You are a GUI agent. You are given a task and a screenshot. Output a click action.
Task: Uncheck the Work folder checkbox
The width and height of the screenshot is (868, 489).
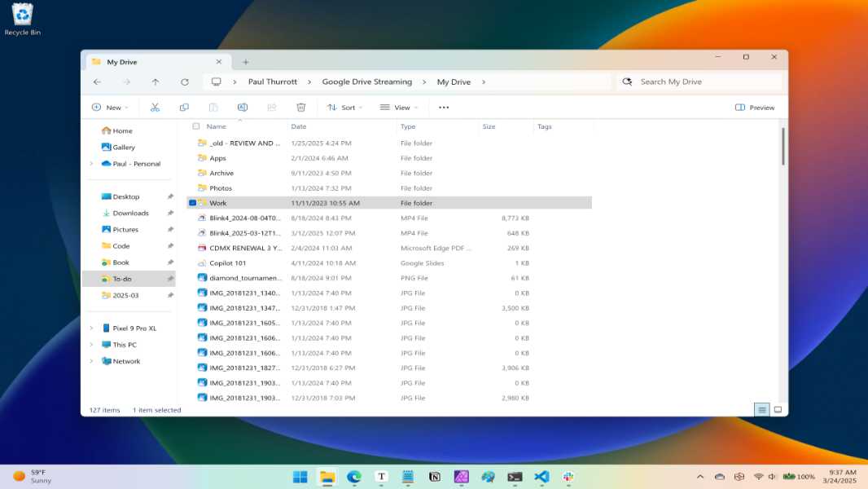click(193, 203)
